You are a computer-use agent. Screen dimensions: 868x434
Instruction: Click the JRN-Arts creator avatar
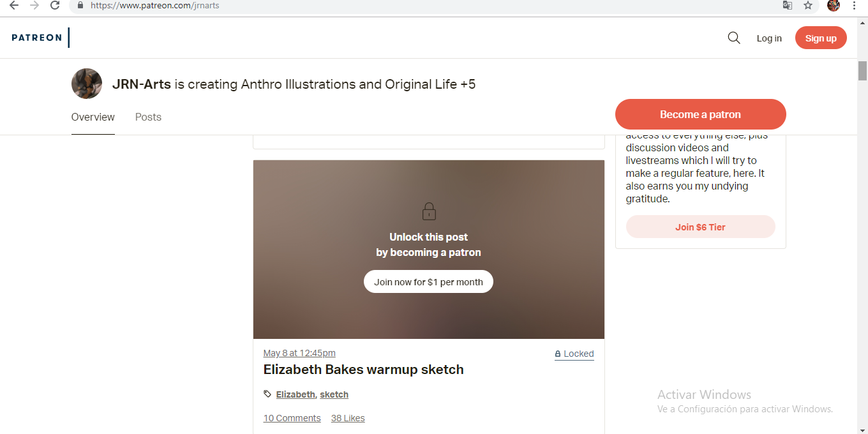pos(87,84)
